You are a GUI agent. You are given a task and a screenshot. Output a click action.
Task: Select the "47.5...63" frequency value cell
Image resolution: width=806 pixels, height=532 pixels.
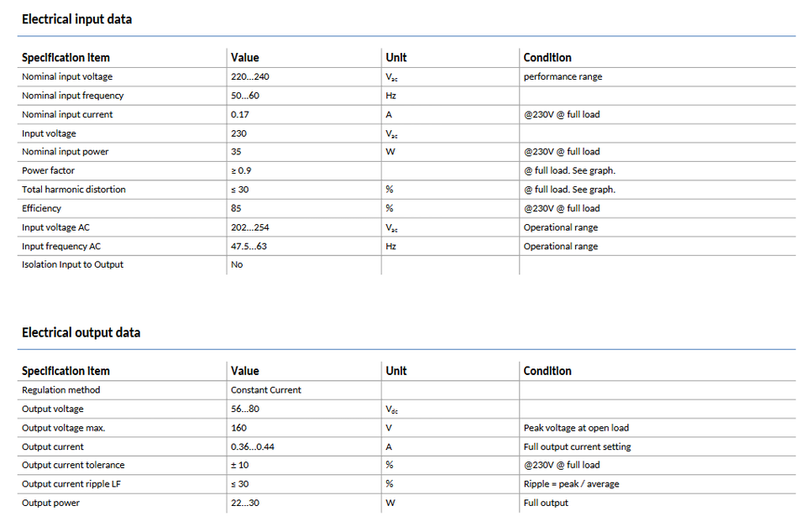(249, 247)
